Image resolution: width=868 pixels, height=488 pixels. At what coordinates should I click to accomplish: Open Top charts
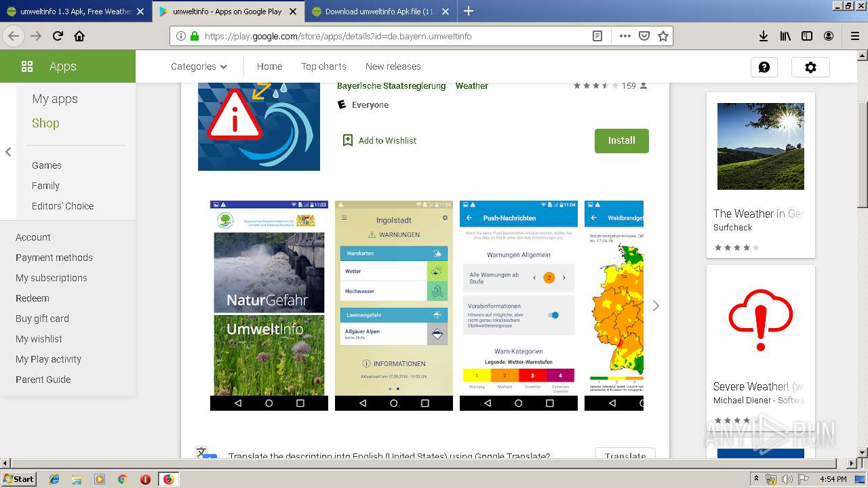point(323,66)
